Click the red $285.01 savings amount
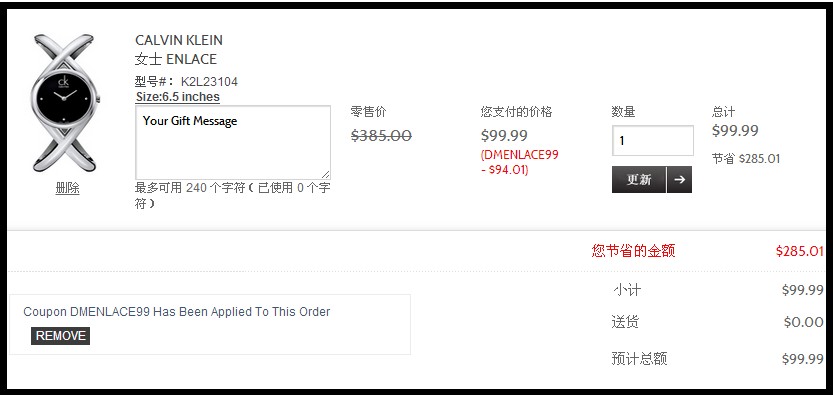 800,251
